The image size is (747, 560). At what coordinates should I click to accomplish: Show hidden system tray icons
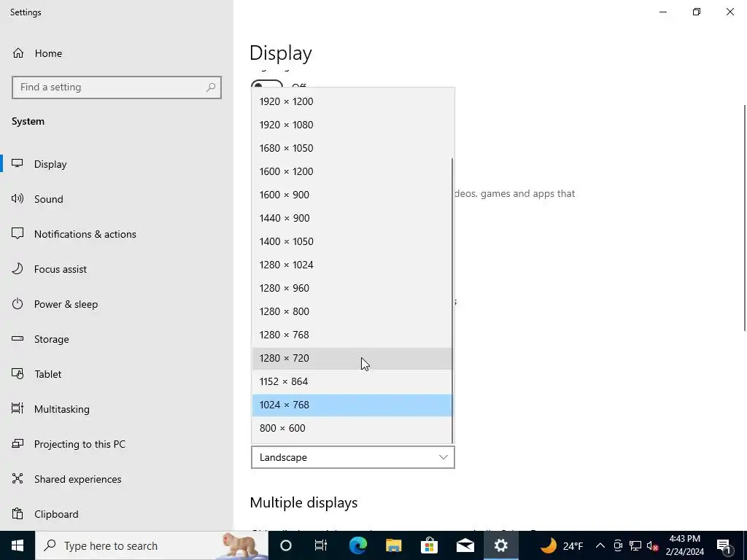click(600, 545)
